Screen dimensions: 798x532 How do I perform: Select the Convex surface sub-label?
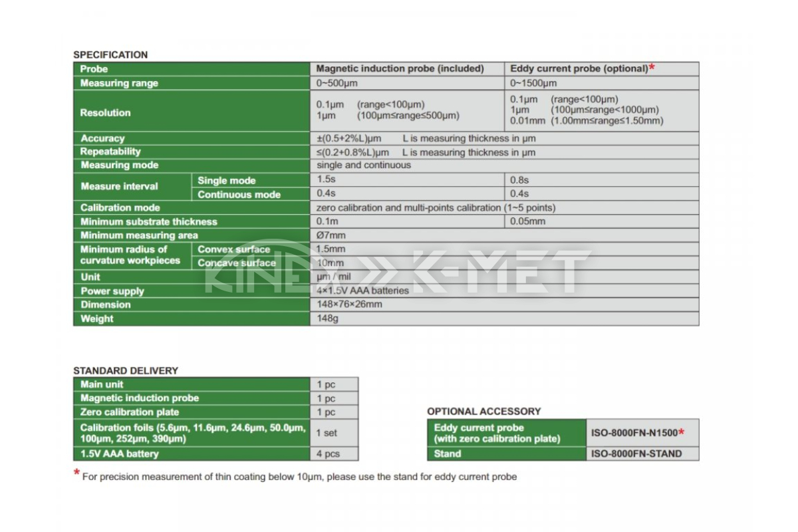tap(251, 249)
